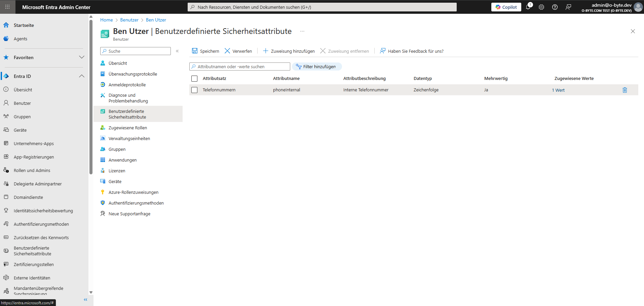Delete the Telefonnummern row with trash icon
This screenshot has height=306, width=644.
[x=625, y=90]
